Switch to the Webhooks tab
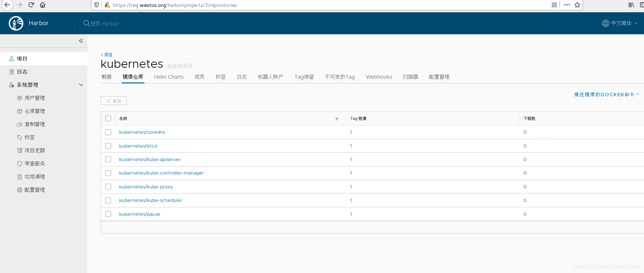644x273 pixels. 379,77
